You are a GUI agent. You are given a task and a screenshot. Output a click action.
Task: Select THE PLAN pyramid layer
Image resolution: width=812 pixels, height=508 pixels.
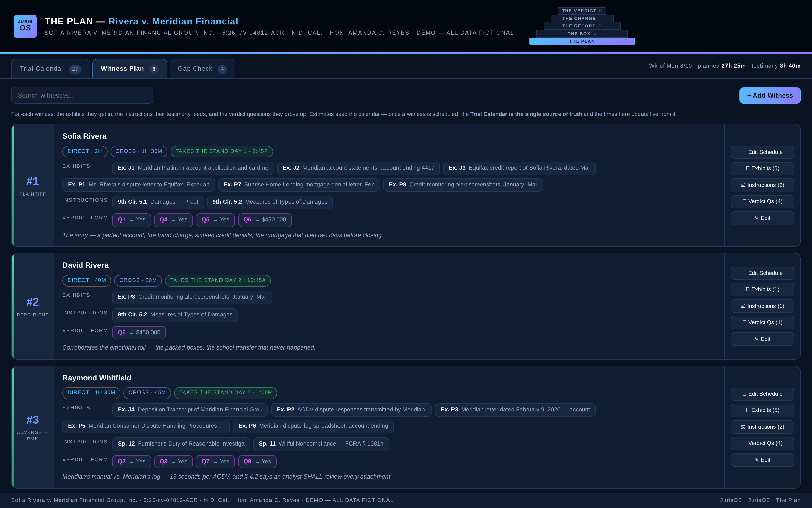582,41
